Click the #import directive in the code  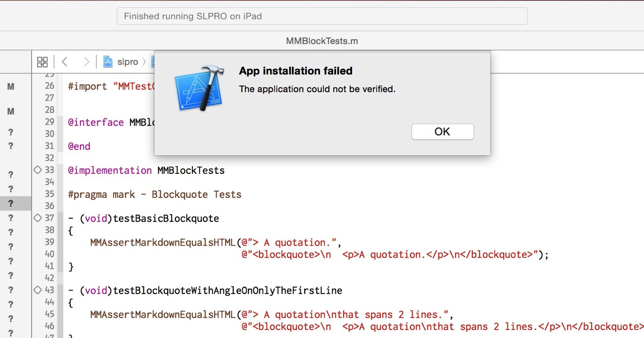[87, 86]
